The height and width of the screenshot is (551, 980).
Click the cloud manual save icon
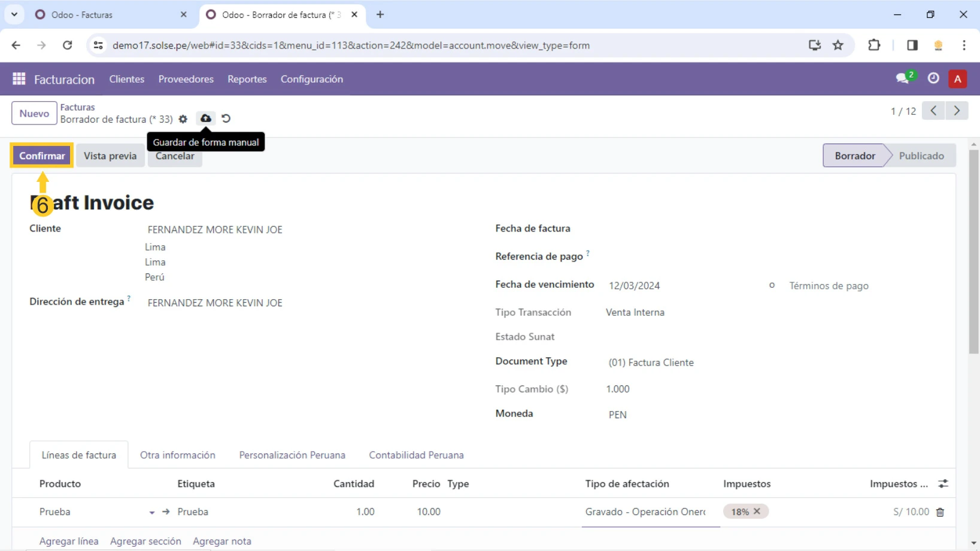(205, 118)
